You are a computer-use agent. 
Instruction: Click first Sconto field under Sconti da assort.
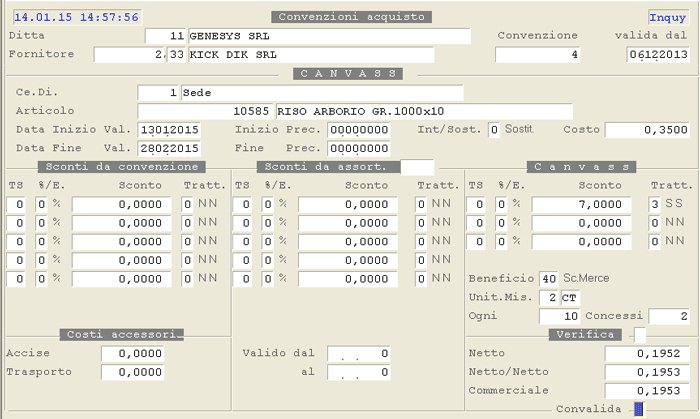click(x=348, y=204)
